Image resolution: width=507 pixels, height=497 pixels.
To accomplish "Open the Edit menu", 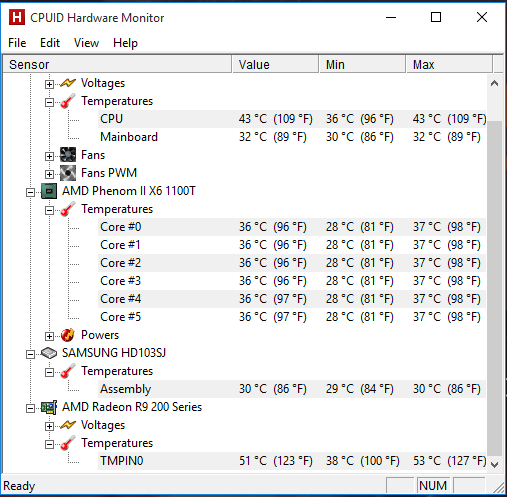I will click(x=50, y=43).
